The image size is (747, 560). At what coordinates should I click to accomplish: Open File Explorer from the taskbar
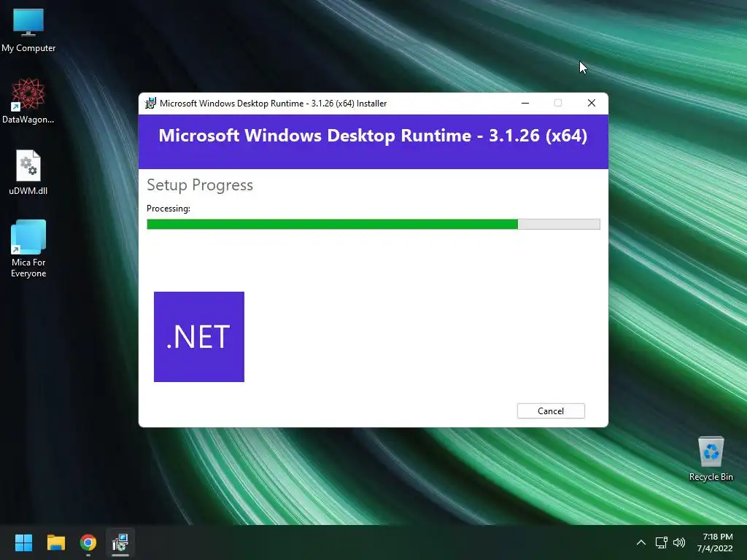point(55,542)
